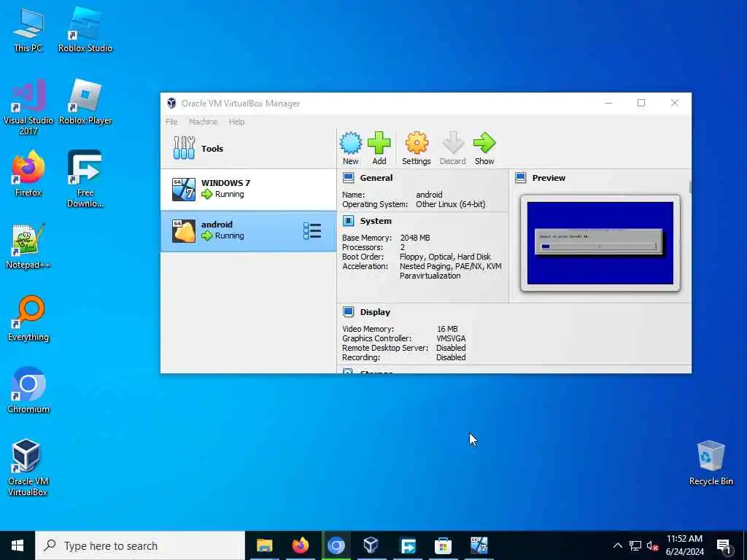The height and width of the screenshot is (560, 747).
Task: Click the Other Linux (64-bit) text
Action: coord(451,204)
